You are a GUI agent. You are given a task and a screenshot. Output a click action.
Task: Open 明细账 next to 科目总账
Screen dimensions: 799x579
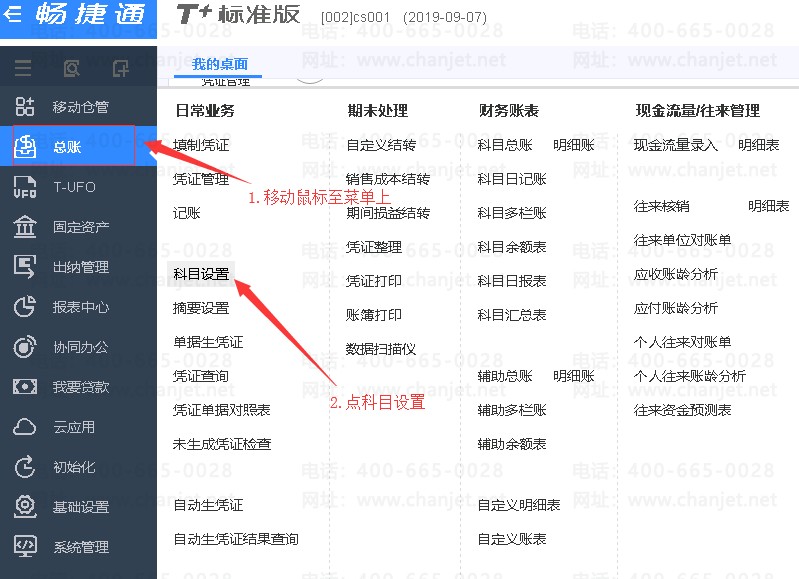[574, 145]
